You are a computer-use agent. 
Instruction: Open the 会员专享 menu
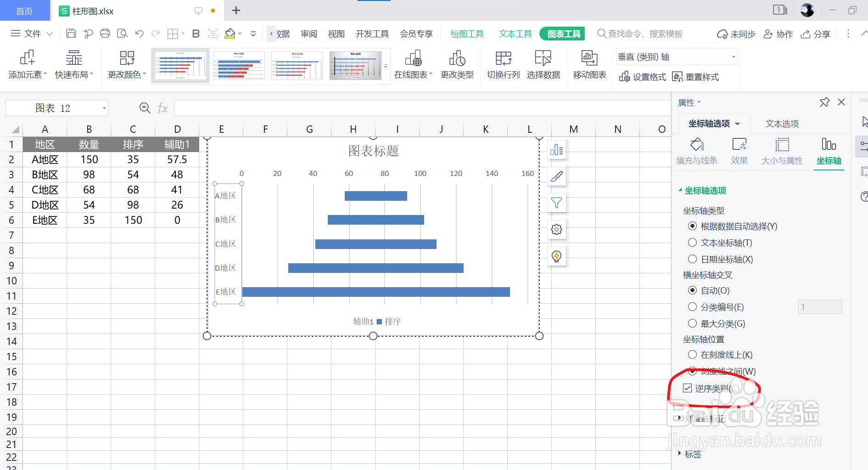click(x=416, y=33)
